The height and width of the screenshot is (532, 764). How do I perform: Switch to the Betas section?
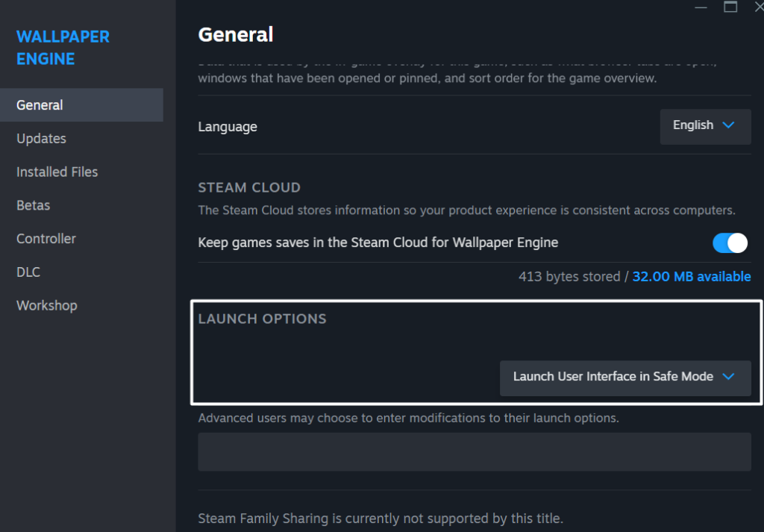pos(34,205)
